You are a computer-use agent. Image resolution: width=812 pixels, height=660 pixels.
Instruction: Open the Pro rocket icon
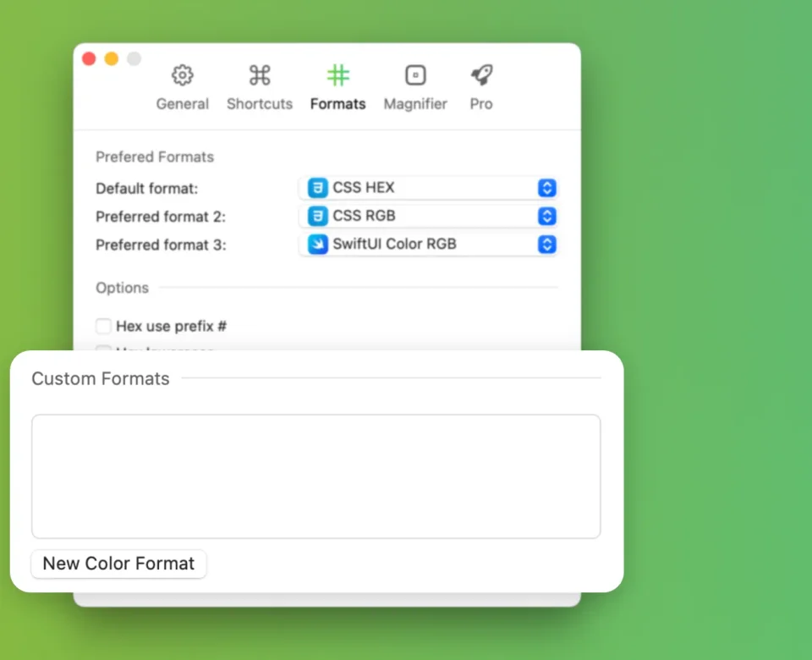(x=481, y=75)
